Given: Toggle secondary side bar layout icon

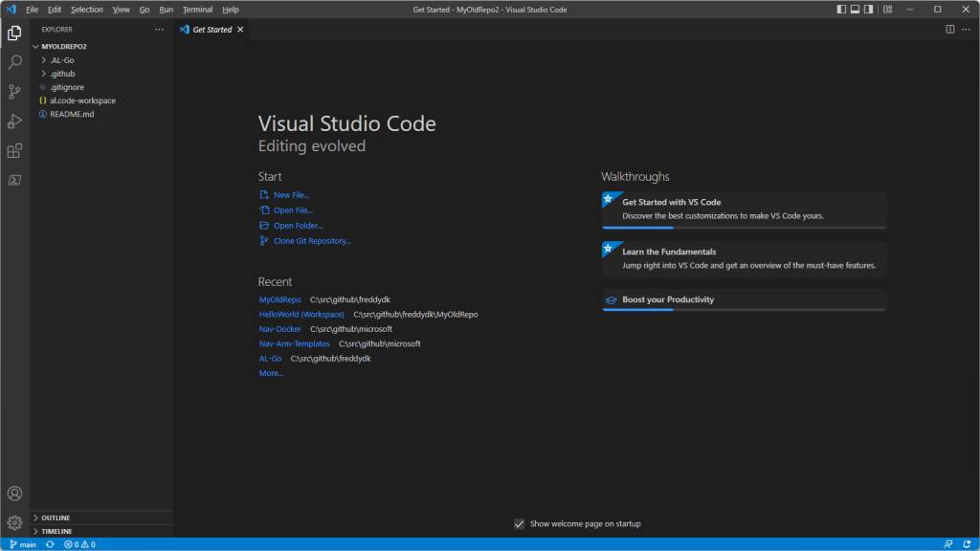Looking at the screenshot, I should [x=869, y=10].
